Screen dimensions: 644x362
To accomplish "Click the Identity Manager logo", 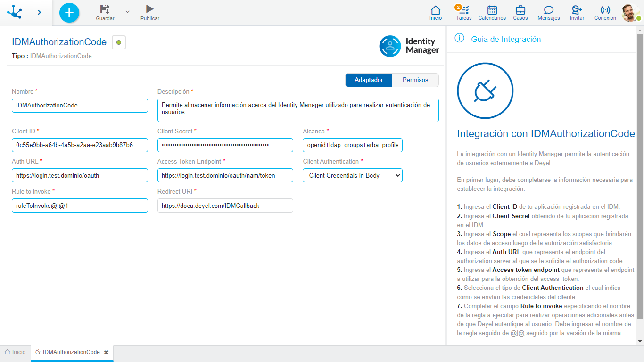I will coord(409,46).
